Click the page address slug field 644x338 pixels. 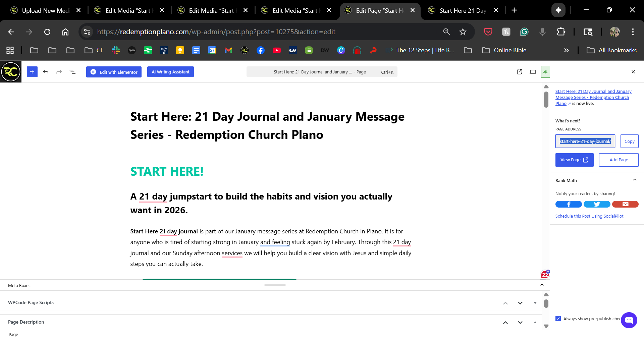tap(585, 141)
